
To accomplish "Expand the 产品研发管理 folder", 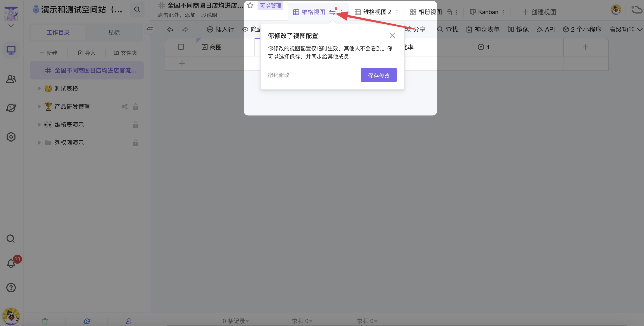I will click(39, 107).
